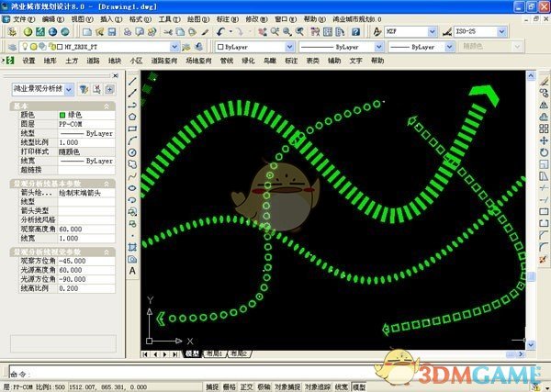
Task: Click the 图层 PP-COM value
Action: [x=86, y=124]
